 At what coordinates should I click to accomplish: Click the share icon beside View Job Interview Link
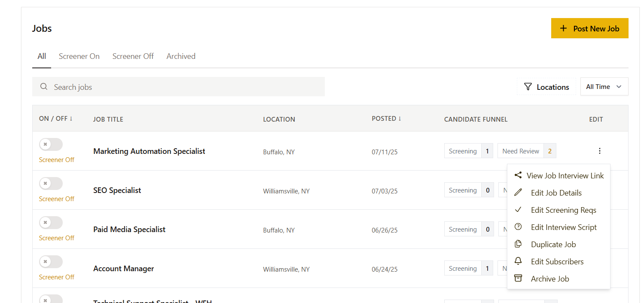coord(518,175)
